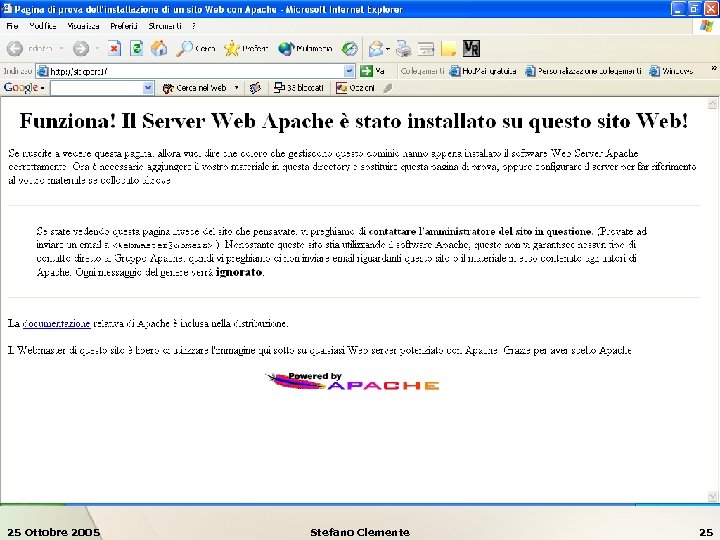Click the Internet Explorer title bar icon

coord(7,9)
